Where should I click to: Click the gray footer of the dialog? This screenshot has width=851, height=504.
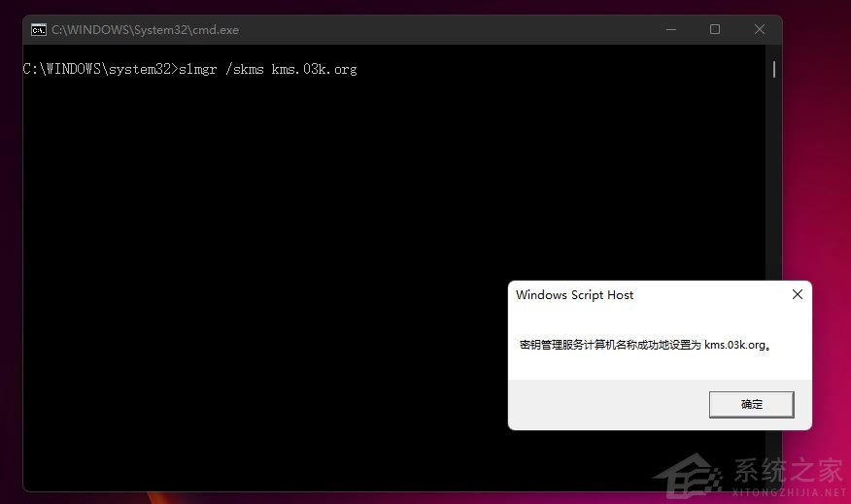pos(602,404)
